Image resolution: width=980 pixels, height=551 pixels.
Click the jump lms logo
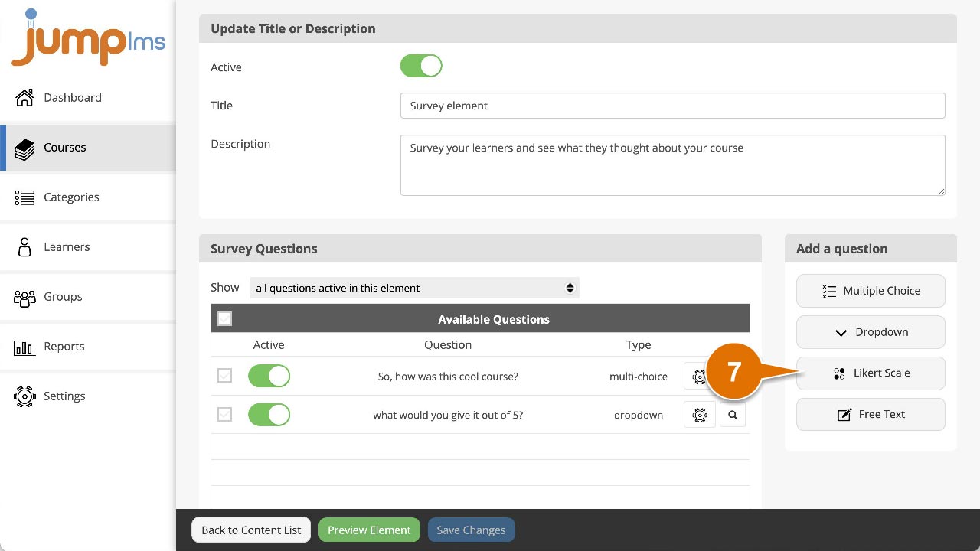88,38
